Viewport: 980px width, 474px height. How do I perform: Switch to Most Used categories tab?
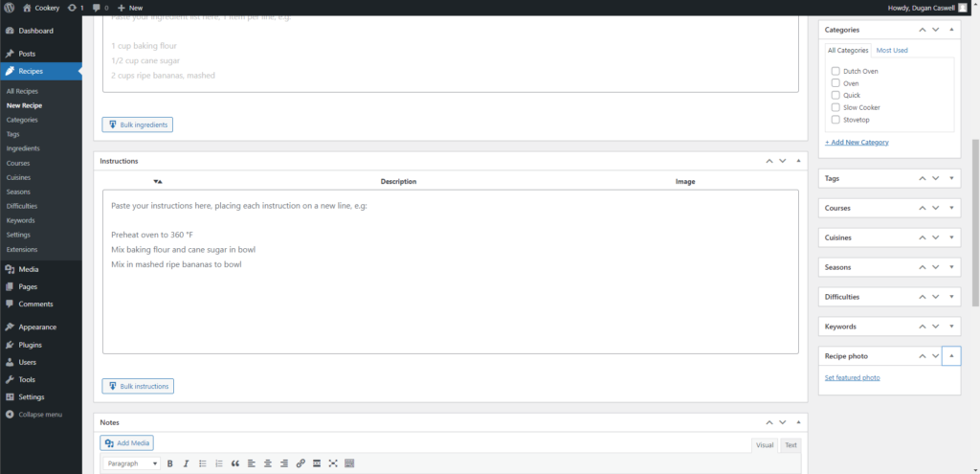pos(892,50)
